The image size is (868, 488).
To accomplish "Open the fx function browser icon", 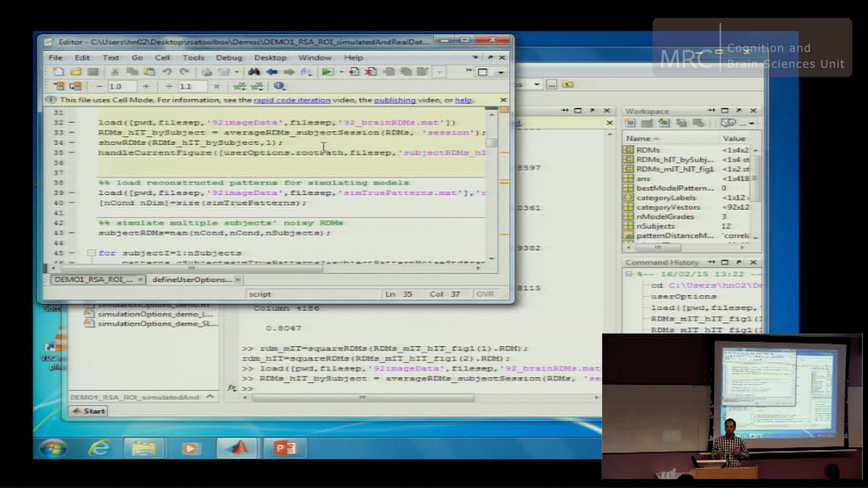I will coord(306,72).
